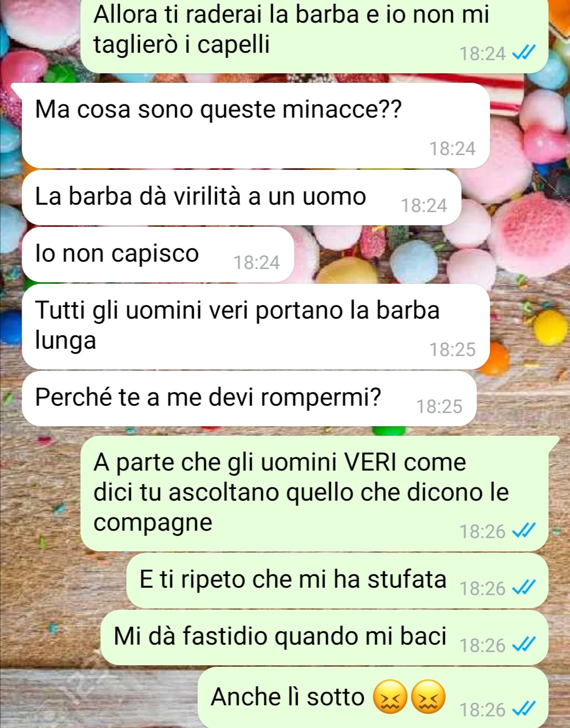Tap 18:24 timestamp on 'Io non capisco'
This screenshot has width=570, height=728.
[x=256, y=262]
